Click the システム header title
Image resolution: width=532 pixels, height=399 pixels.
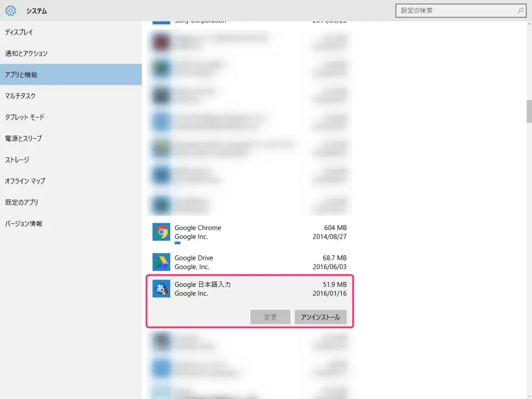click(37, 11)
